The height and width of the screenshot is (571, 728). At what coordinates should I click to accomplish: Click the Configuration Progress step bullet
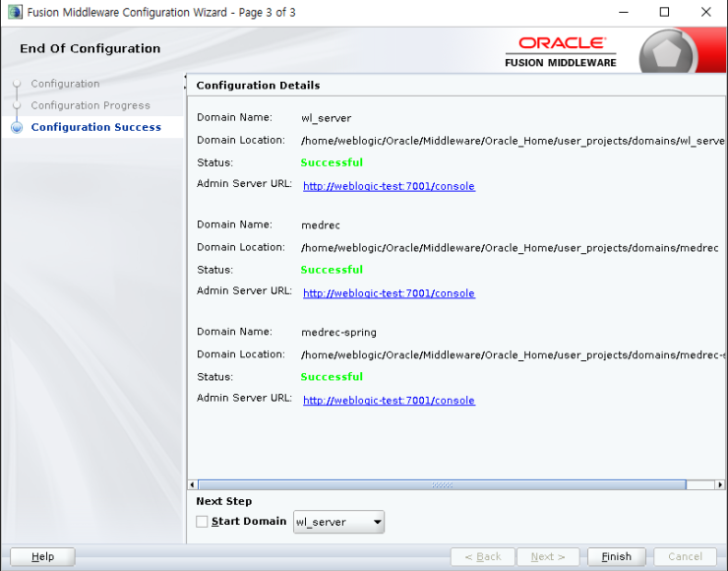click(17, 105)
